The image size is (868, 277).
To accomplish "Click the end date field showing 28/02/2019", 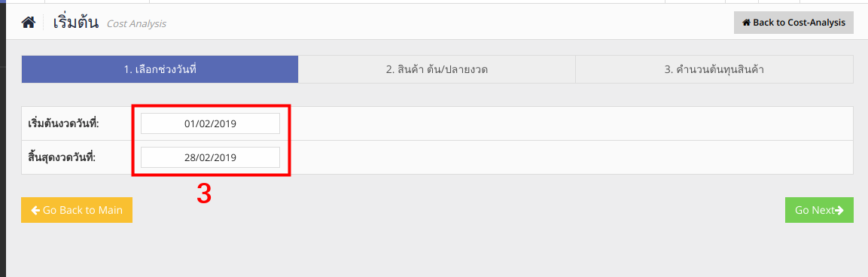I will (x=210, y=157).
